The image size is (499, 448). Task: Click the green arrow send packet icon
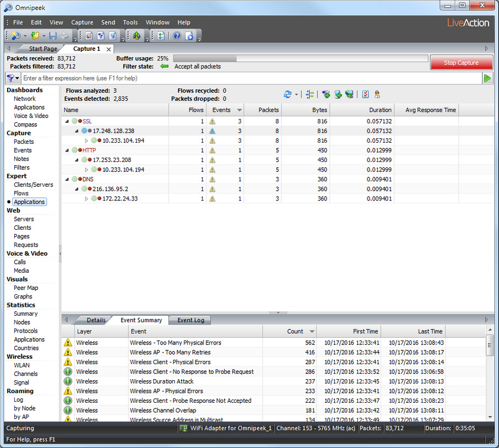(x=137, y=36)
